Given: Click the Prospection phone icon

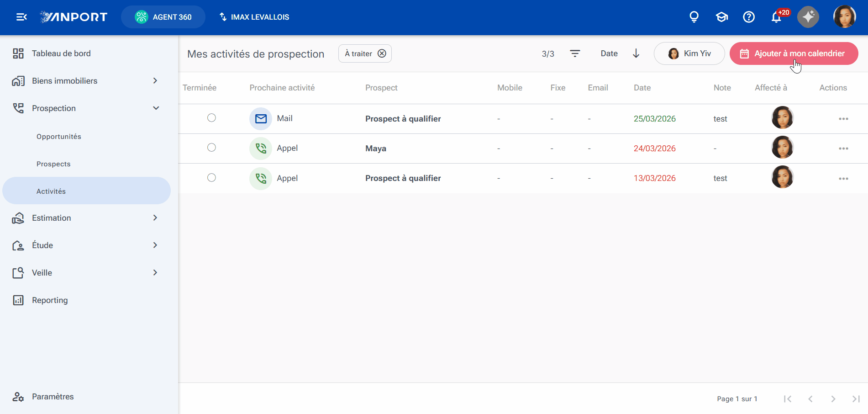Looking at the screenshot, I should tap(18, 108).
